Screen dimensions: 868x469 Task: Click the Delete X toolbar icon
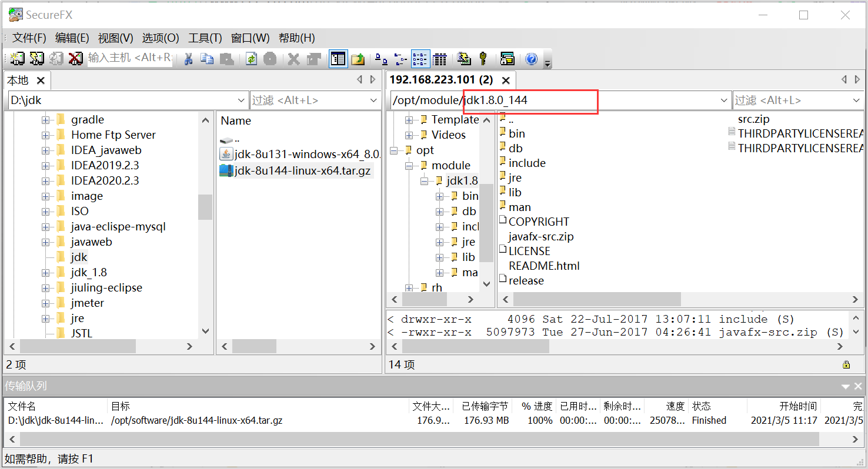pyautogui.click(x=294, y=59)
